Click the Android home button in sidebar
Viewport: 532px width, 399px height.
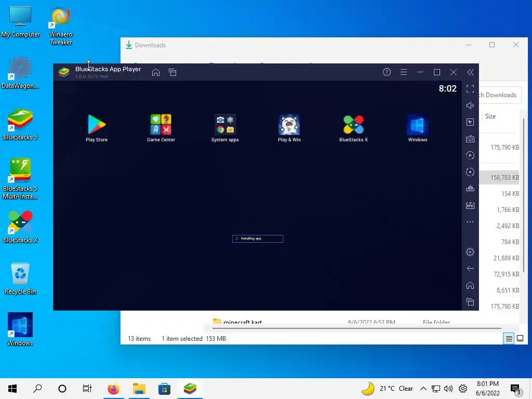coord(470,285)
